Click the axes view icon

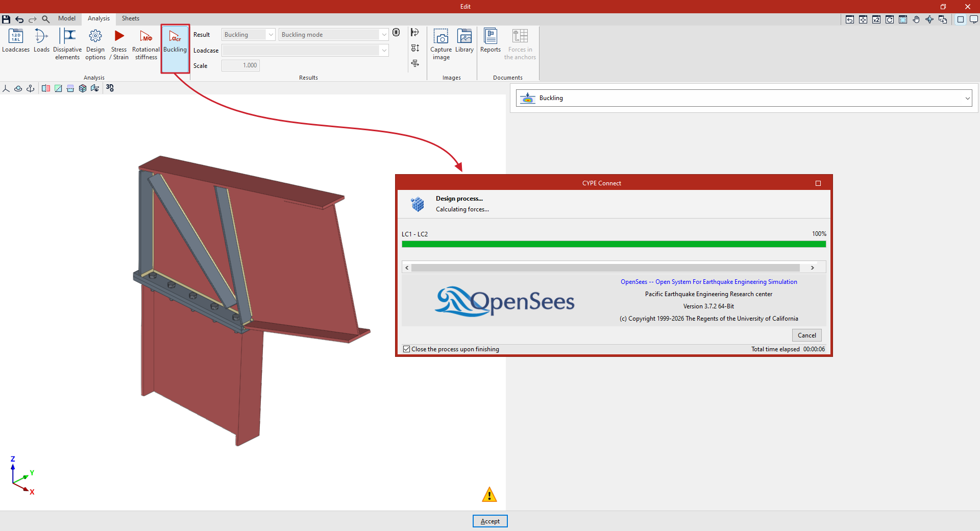tap(6, 88)
